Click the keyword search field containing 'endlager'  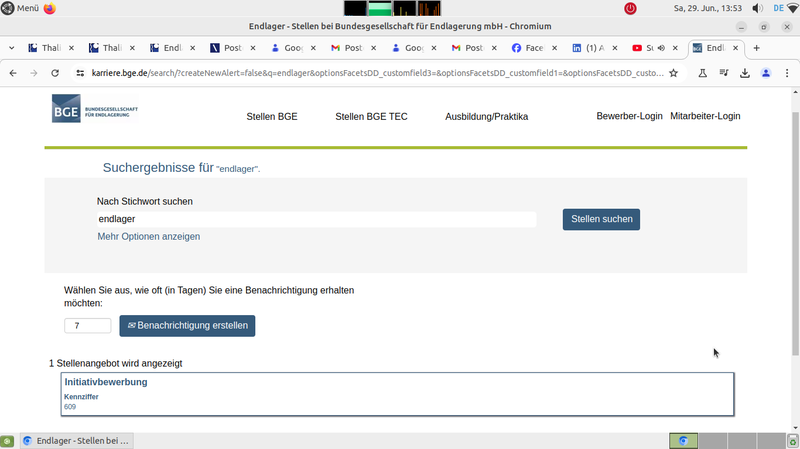[x=316, y=219]
